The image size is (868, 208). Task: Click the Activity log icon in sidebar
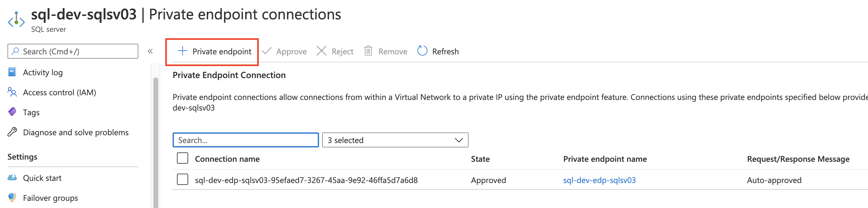pyautogui.click(x=12, y=72)
